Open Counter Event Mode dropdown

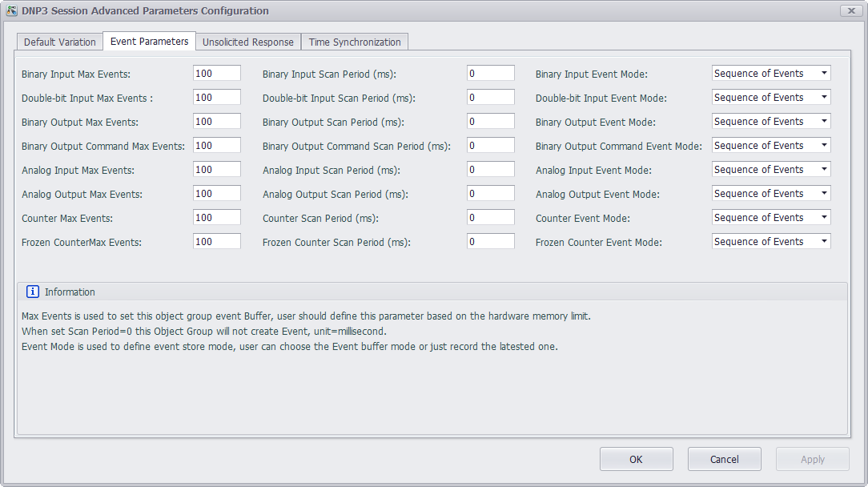771,218
